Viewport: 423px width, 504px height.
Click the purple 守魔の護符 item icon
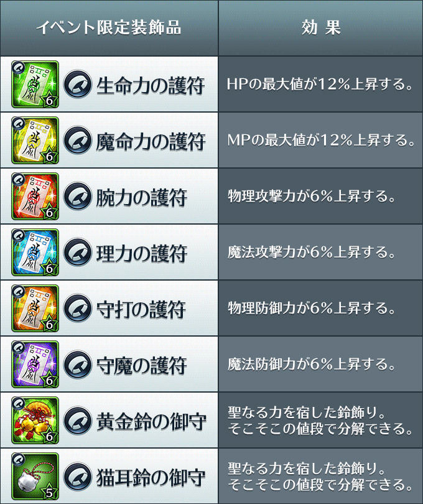[35, 364]
